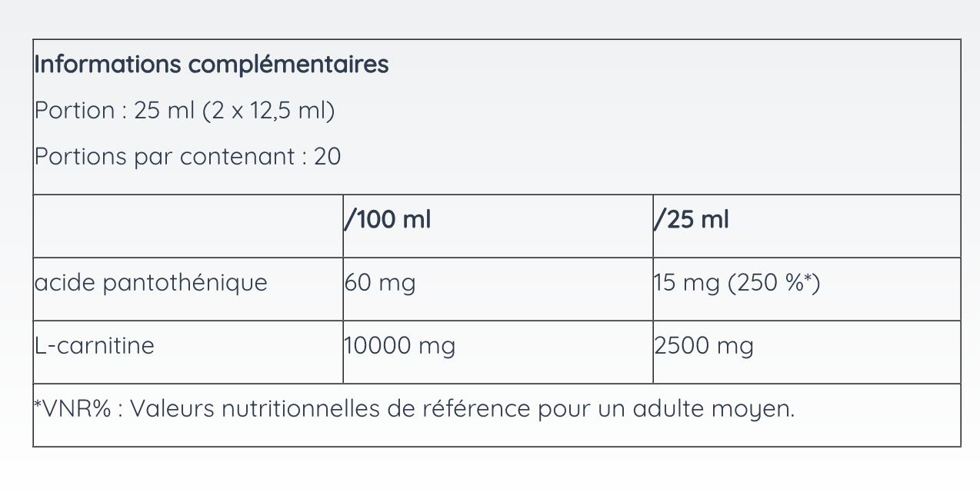Viewport: 980px width, 492px height.
Task: Click the "(250 %*)" percentage text
Action: pos(774,284)
